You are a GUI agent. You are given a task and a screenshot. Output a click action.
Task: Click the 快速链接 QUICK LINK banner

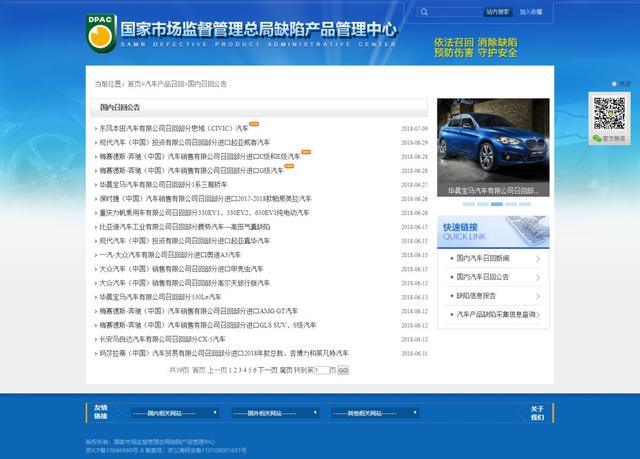click(x=493, y=232)
